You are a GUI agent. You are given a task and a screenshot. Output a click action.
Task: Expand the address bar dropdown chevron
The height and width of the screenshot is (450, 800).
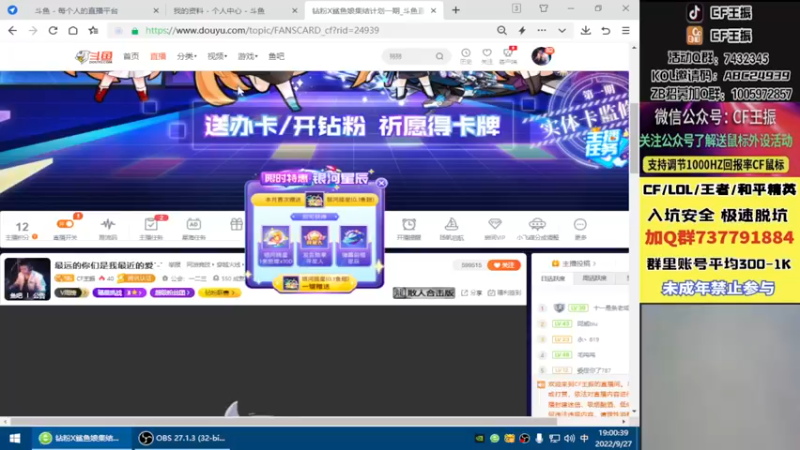562,31
